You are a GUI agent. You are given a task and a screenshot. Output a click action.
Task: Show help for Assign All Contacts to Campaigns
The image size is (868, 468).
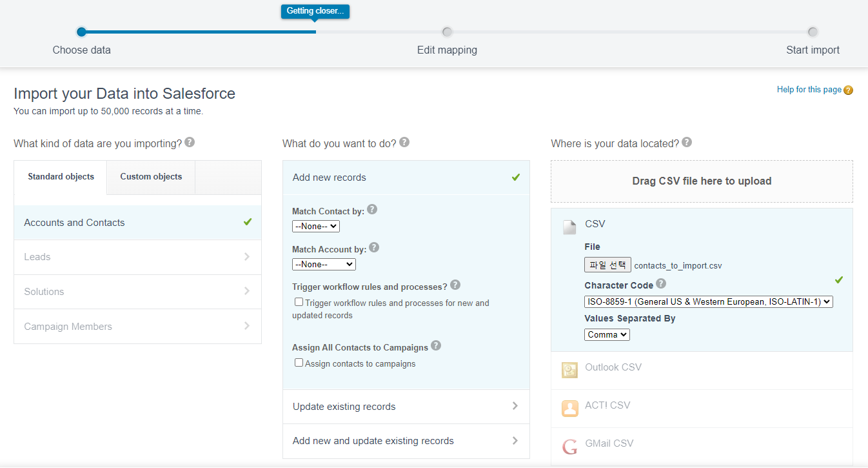[436, 345]
